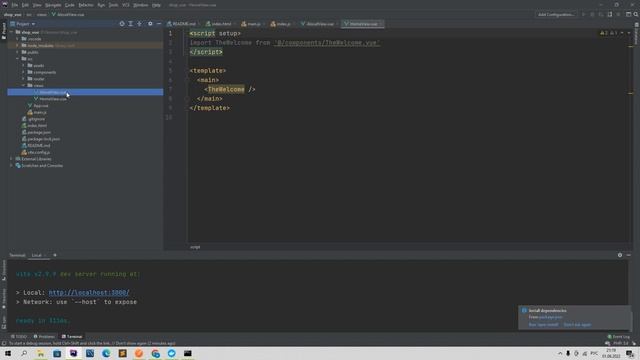Collapse the src folder

[18, 59]
